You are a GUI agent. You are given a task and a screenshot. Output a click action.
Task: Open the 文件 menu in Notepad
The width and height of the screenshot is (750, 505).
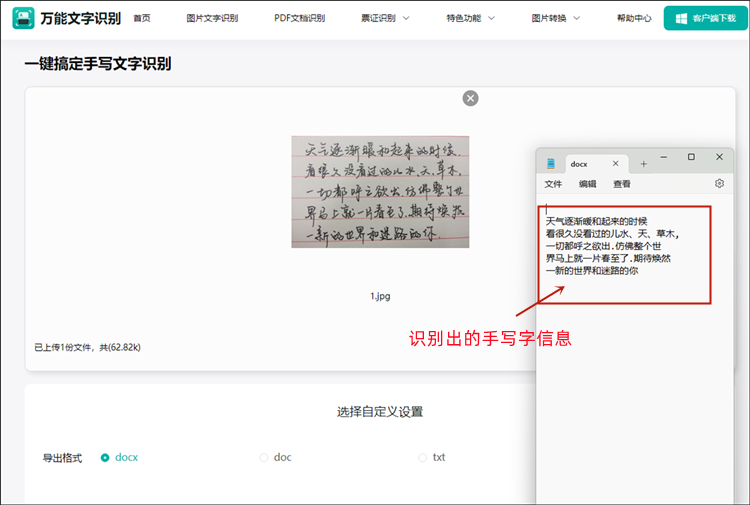tap(553, 184)
